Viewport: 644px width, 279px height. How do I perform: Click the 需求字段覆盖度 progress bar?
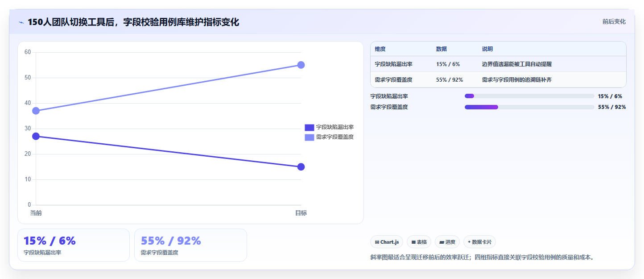[529, 107]
